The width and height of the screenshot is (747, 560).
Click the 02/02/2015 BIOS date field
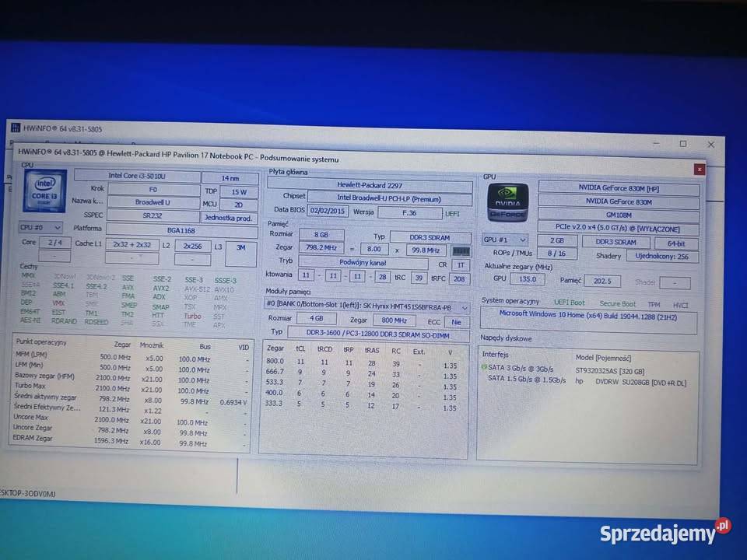click(328, 210)
